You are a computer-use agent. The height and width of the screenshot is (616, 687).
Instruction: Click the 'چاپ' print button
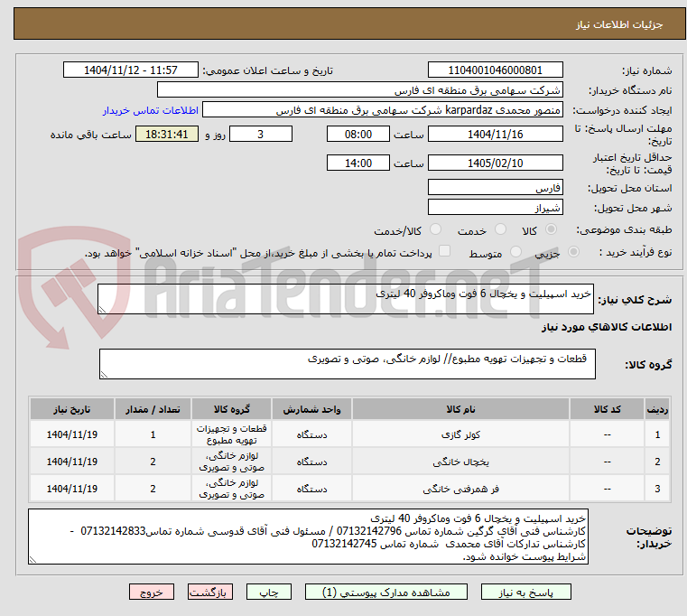[x=269, y=592]
